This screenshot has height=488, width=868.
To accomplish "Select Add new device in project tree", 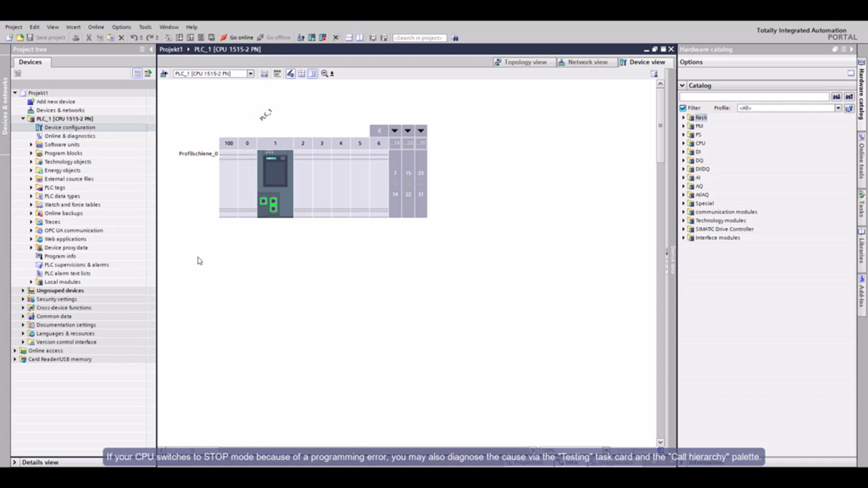I will (56, 102).
